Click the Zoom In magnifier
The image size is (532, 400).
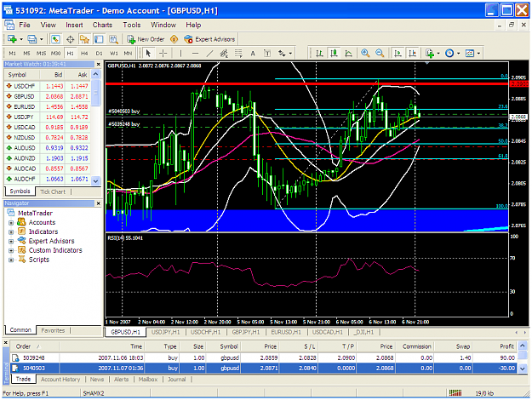[x=365, y=54]
